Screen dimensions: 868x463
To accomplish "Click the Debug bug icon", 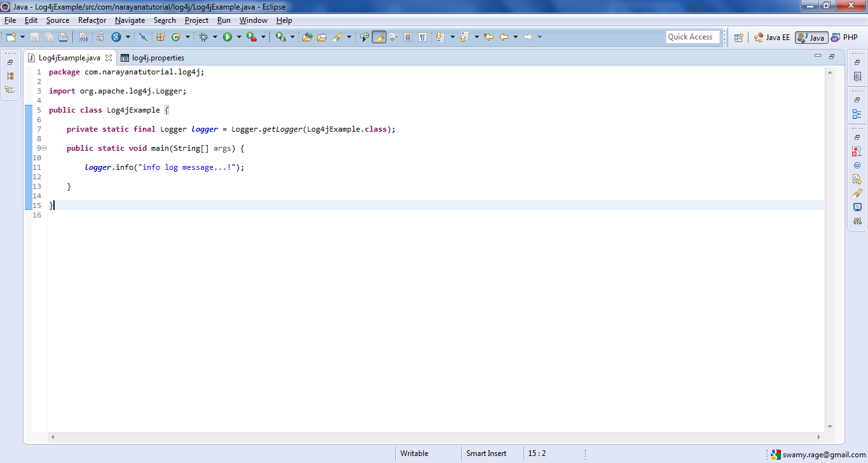I will coord(203,37).
